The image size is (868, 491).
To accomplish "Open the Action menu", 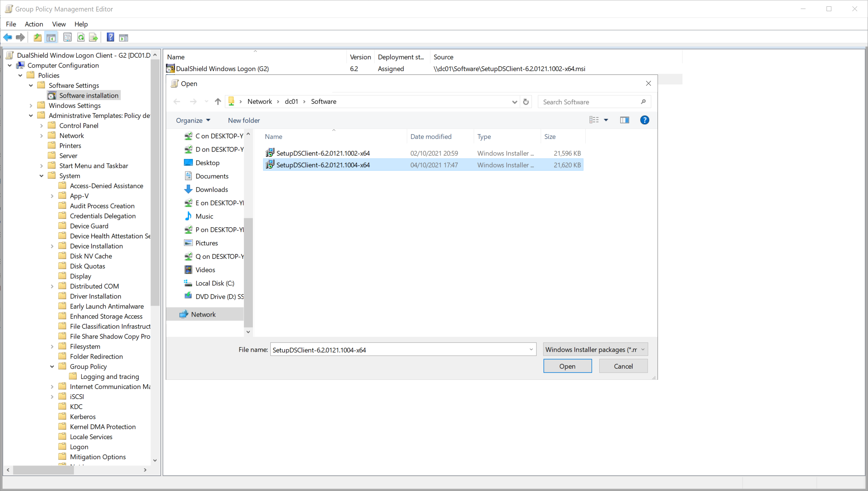I will pos(34,24).
